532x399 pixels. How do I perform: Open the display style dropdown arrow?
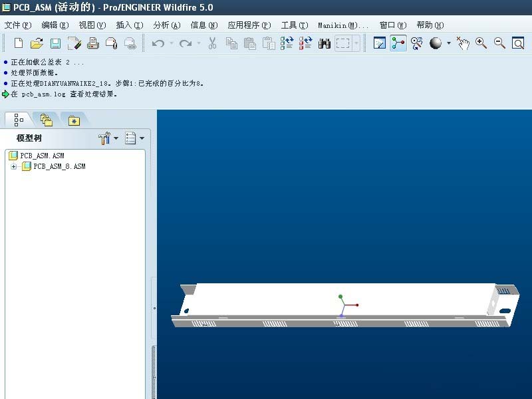coord(450,43)
